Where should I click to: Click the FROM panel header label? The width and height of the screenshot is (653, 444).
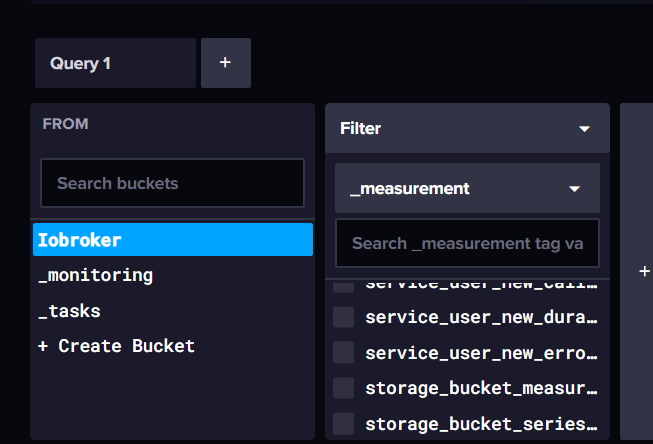(65, 124)
